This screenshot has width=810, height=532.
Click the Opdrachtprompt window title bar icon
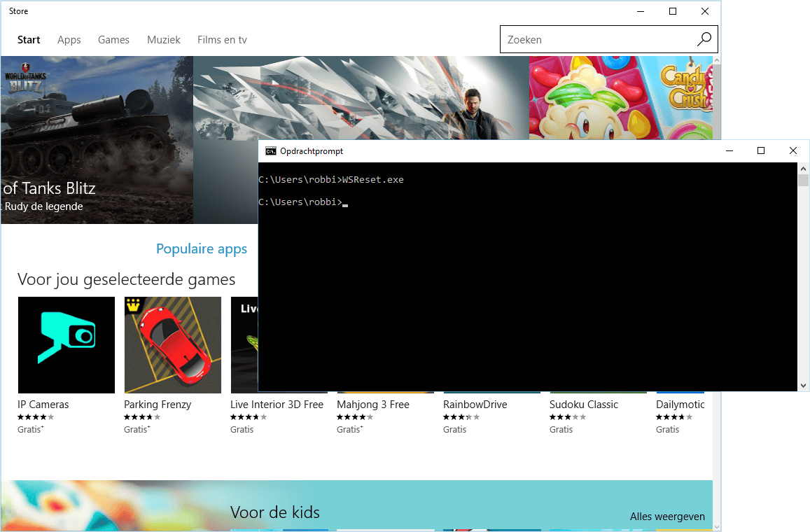pos(271,150)
